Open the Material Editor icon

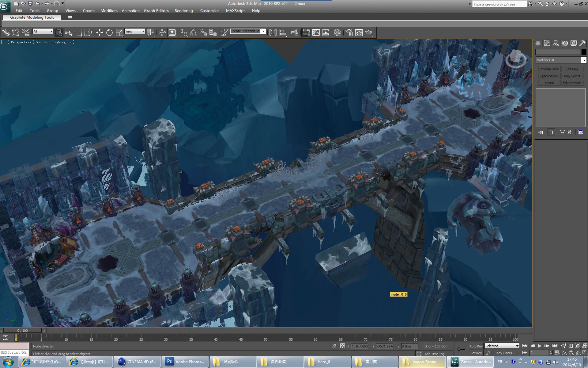(x=337, y=33)
